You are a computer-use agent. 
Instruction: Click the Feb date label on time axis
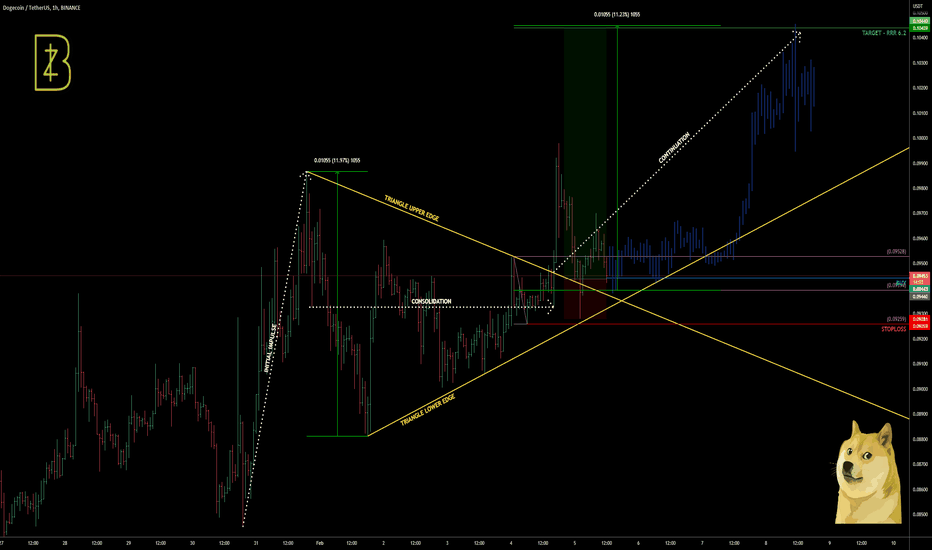[x=319, y=543]
